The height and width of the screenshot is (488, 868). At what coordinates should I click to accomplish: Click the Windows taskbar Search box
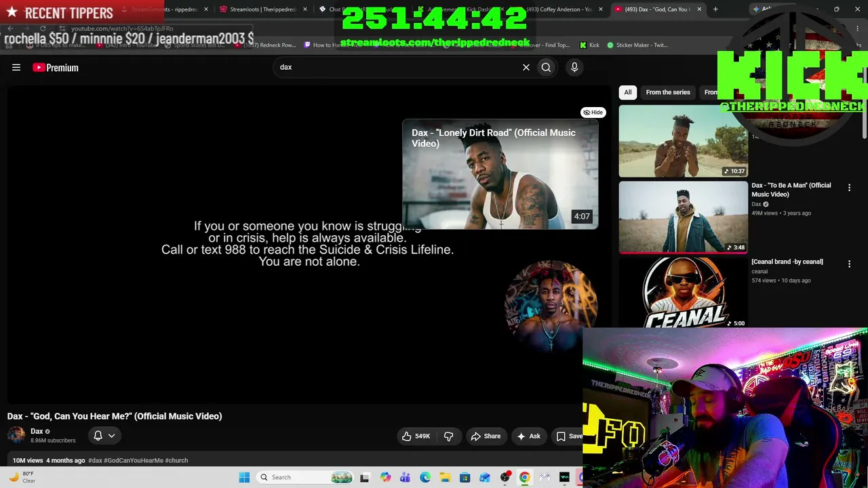pos(305,477)
